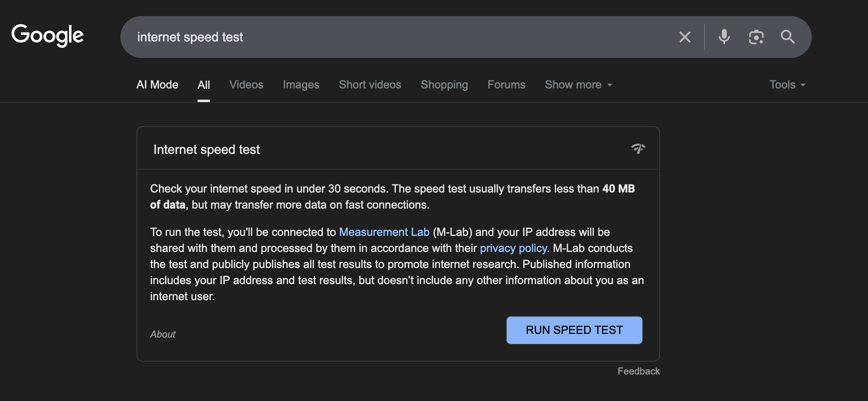This screenshot has width=868, height=401.
Task: Send Feedback below the card
Action: pos(639,371)
